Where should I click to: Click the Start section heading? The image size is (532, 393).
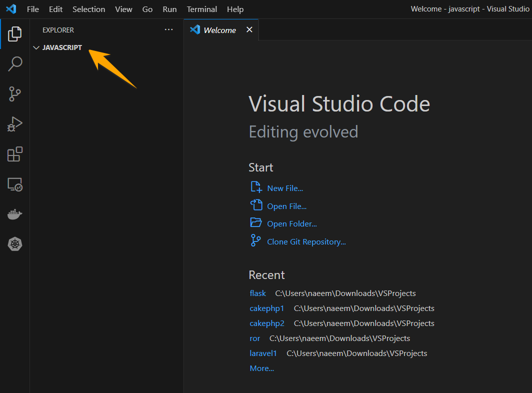tap(260, 167)
